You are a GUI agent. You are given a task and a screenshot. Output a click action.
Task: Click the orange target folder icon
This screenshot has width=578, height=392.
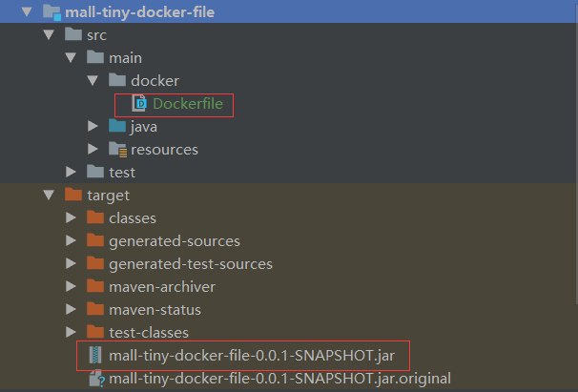(72, 196)
